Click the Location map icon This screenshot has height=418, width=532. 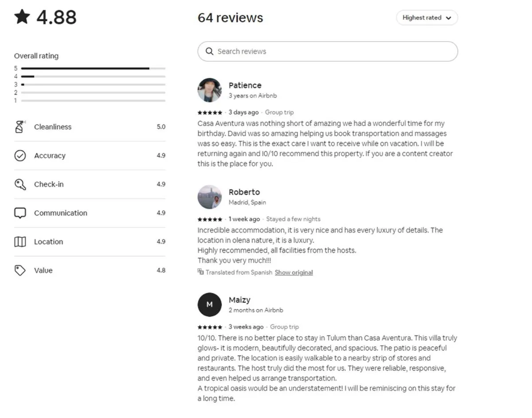[x=20, y=242]
